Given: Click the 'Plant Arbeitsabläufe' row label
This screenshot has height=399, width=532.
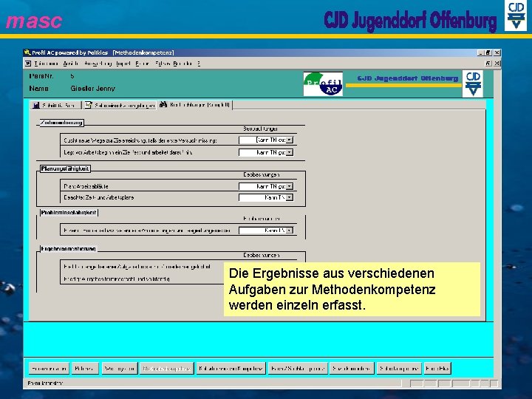Looking at the screenshot, I should (x=86, y=186).
